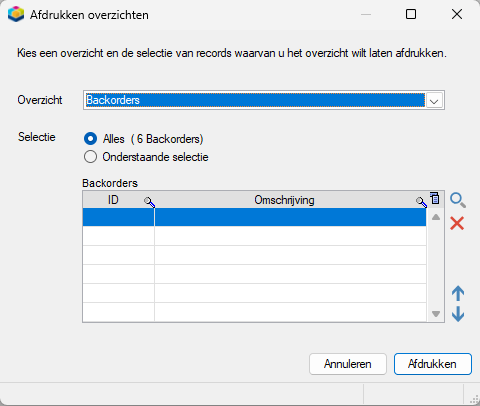Click the table scrollbar up arrow

pyautogui.click(x=436, y=217)
